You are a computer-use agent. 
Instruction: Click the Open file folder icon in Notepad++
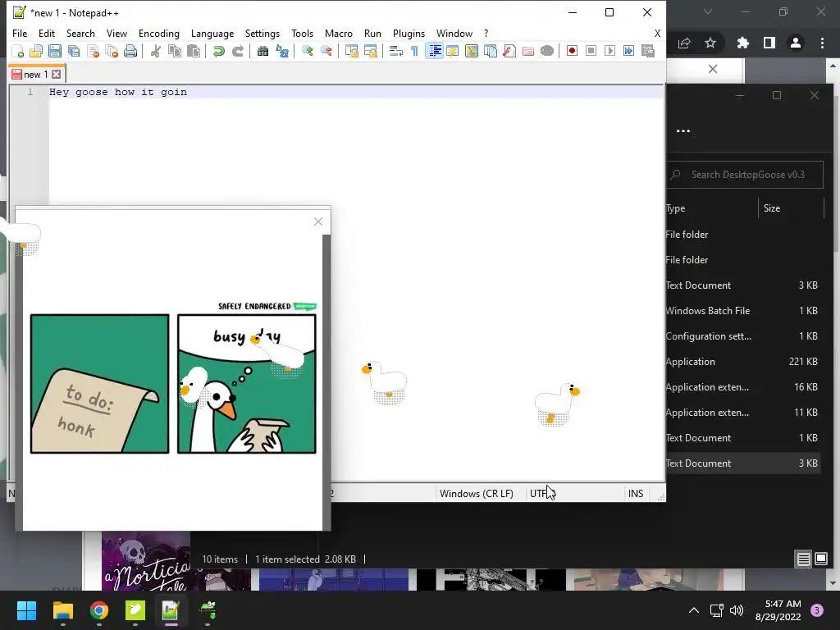(x=36, y=51)
